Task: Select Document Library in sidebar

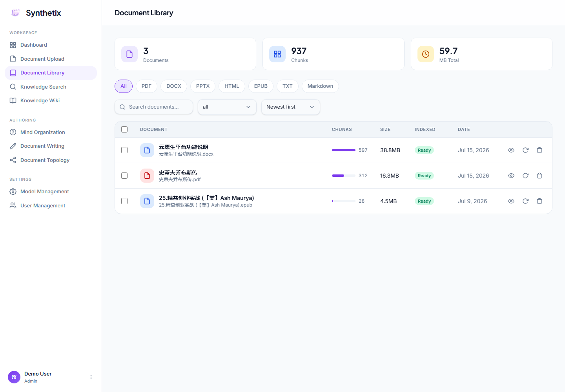Action: [x=51, y=73]
